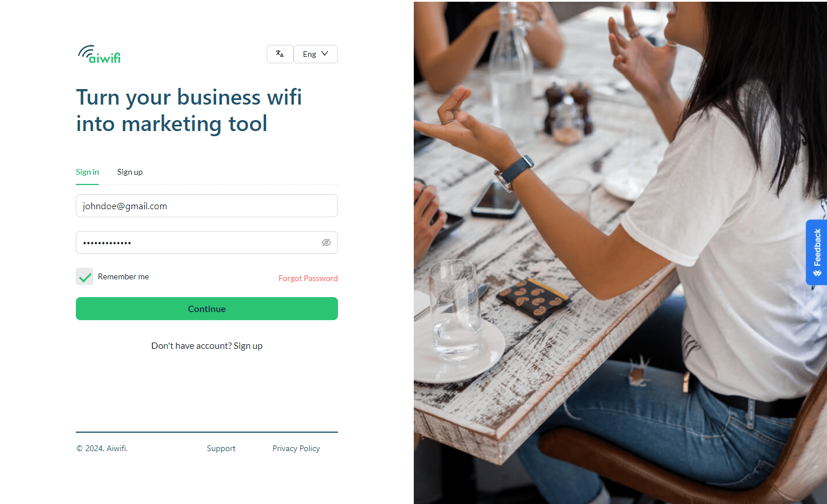Click the translate language icon button

tap(280, 54)
